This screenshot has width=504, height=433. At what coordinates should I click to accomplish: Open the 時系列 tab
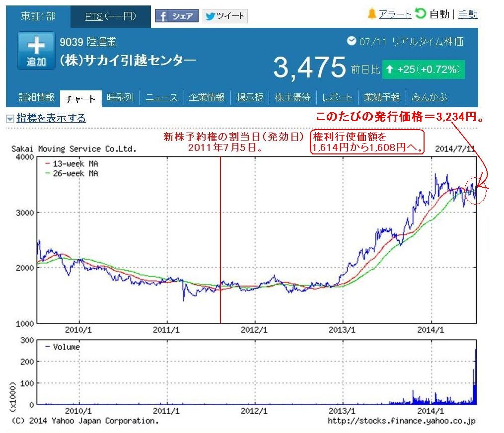click(x=120, y=97)
